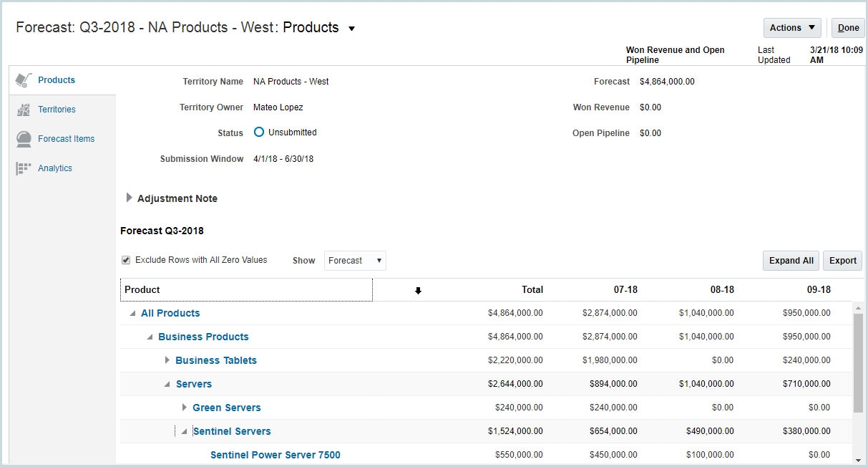The image size is (868, 467).
Task: Switch to the Analytics tab
Action: pyautogui.click(x=55, y=168)
